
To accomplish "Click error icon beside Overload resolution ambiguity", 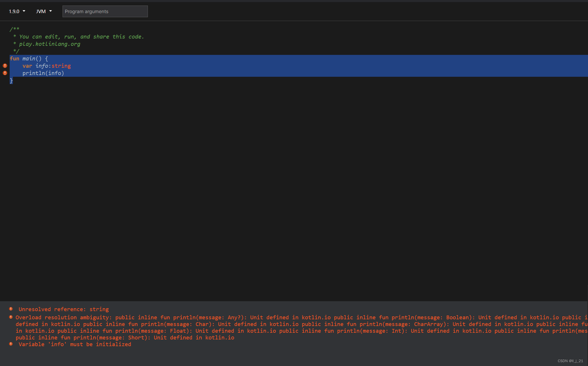I will tap(11, 317).
